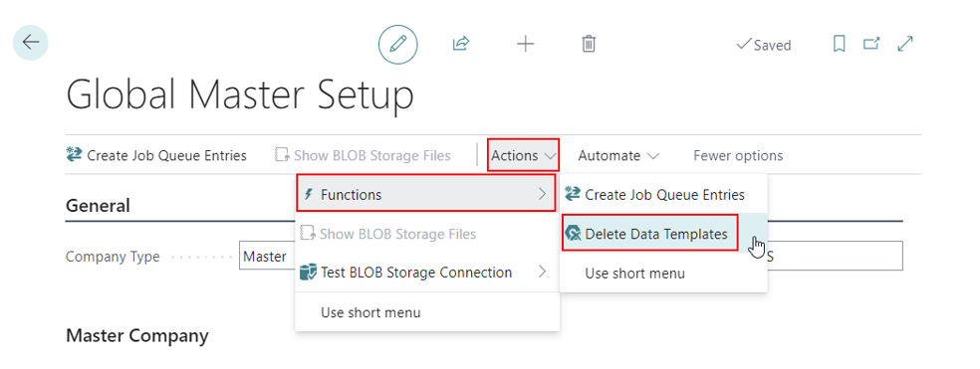Expand the Functions submenu
Viewport: 980px width, 369px height.
tap(425, 194)
